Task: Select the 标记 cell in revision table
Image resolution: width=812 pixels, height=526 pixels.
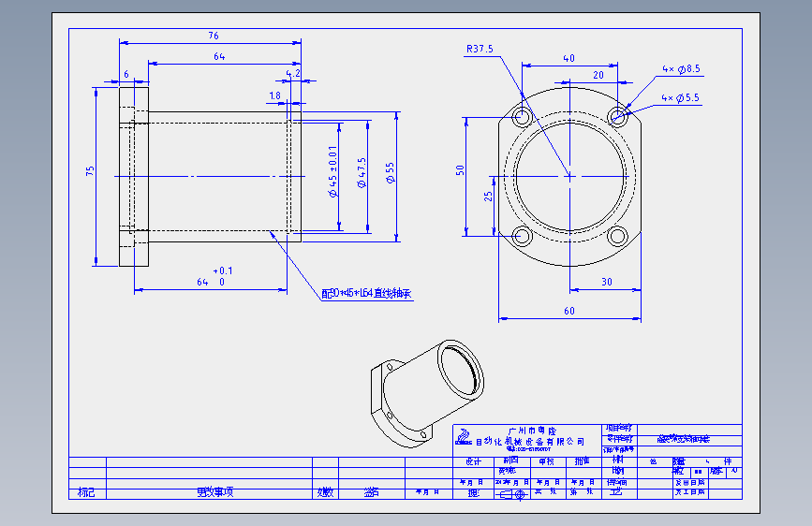Action: click(x=87, y=492)
